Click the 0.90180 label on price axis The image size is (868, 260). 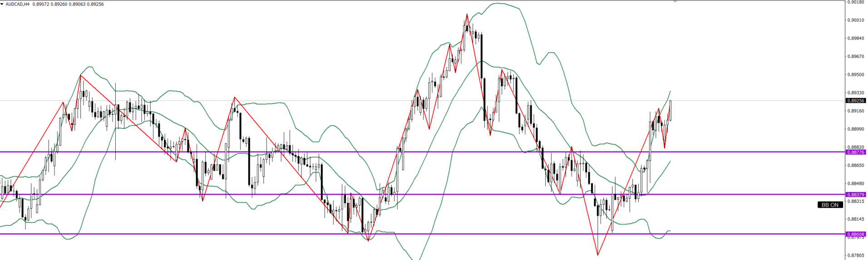[856, 2]
